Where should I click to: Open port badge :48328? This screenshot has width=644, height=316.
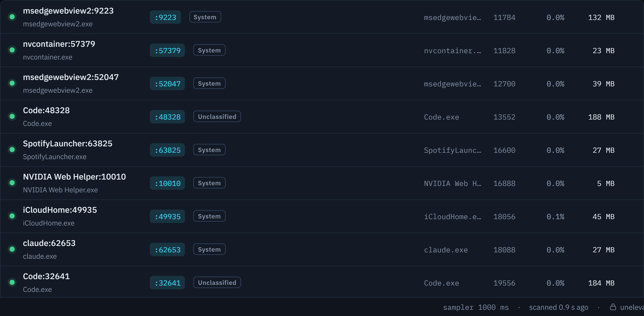click(x=167, y=117)
